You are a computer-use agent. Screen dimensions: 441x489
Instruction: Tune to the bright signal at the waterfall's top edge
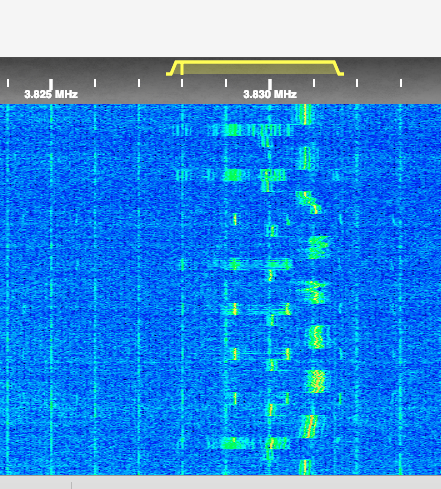coord(304,114)
